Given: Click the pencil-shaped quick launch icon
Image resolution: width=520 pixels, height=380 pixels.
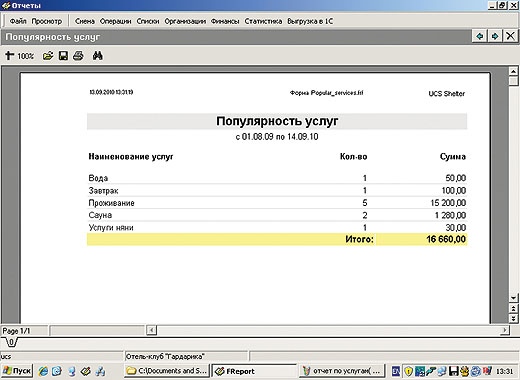Looking at the screenshot, I should click(x=86, y=371).
